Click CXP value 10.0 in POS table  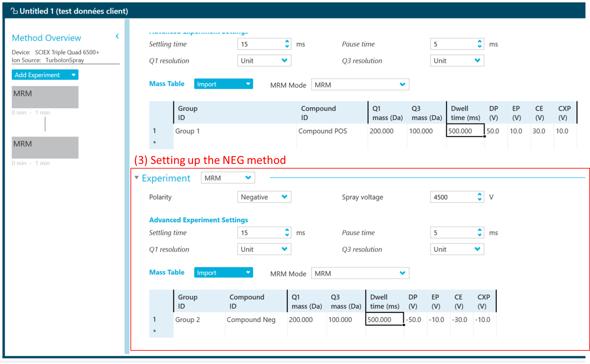pos(565,131)
